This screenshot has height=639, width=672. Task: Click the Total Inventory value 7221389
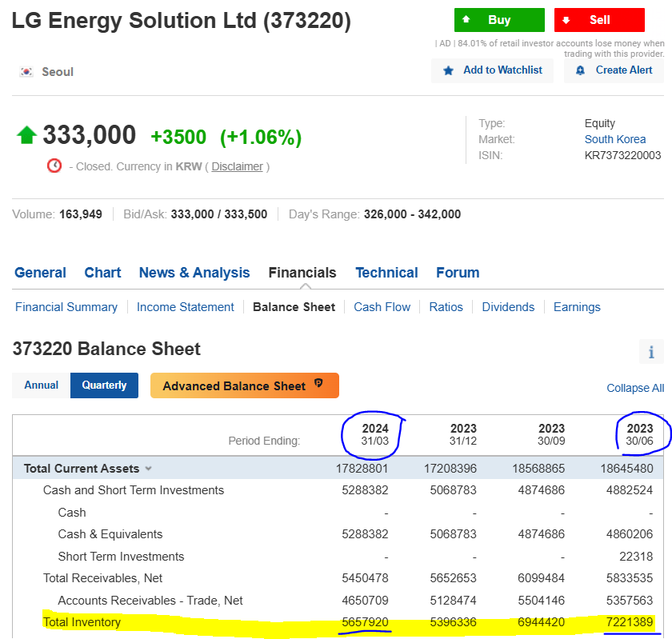click(629, 622)
